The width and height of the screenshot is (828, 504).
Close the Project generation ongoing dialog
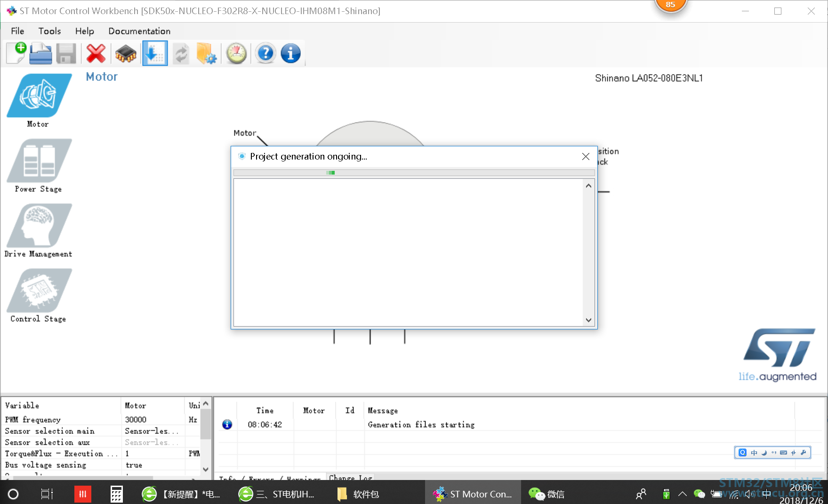pyautogui.click(x=586, y=156)
